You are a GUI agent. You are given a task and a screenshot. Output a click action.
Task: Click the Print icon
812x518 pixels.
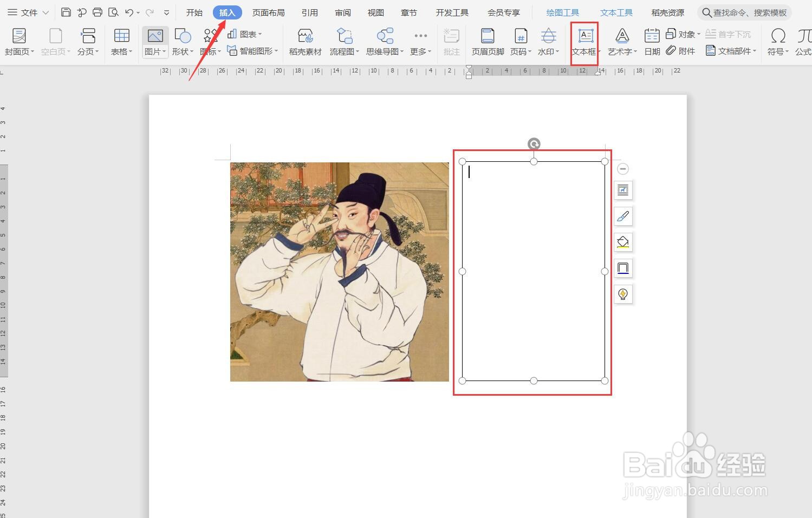coord(98,12)
